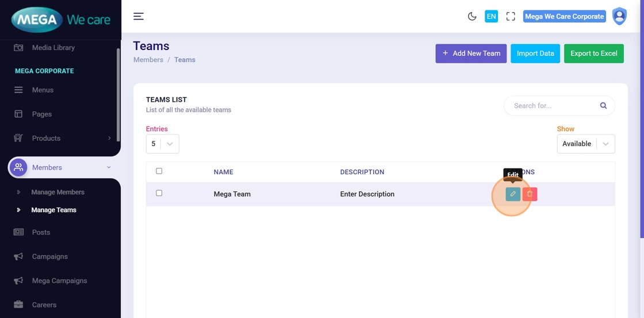Go to Campaigns in the sidebar
This screenshot has height=318, width=644.
[x=49, y=256]
